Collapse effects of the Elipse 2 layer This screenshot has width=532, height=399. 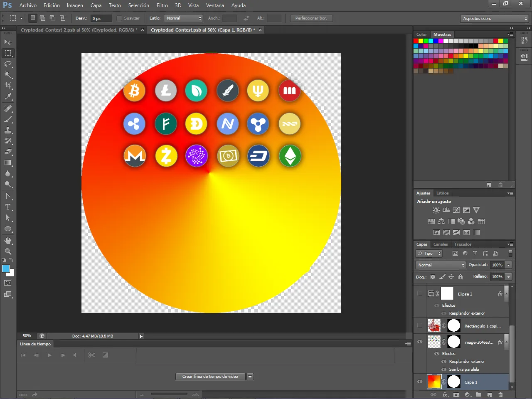click(506, 294)
